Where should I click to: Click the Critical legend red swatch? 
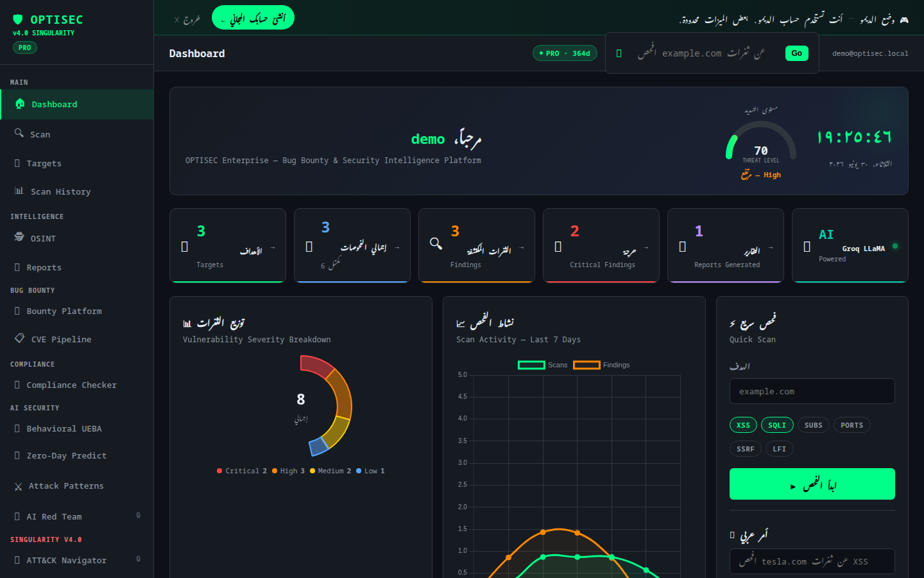coord(219,471)
